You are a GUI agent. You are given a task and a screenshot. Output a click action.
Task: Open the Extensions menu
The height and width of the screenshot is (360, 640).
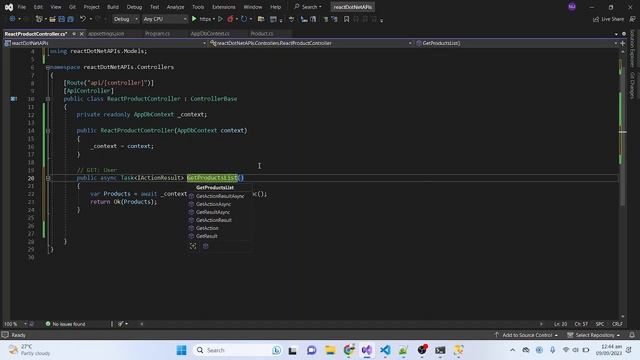click(x=223, y=7)
